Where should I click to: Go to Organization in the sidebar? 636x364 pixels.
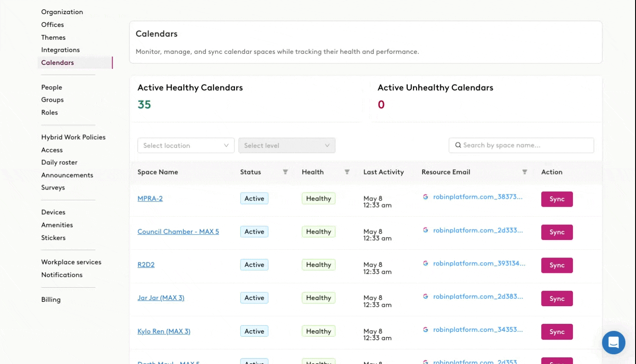pos(62,12)
